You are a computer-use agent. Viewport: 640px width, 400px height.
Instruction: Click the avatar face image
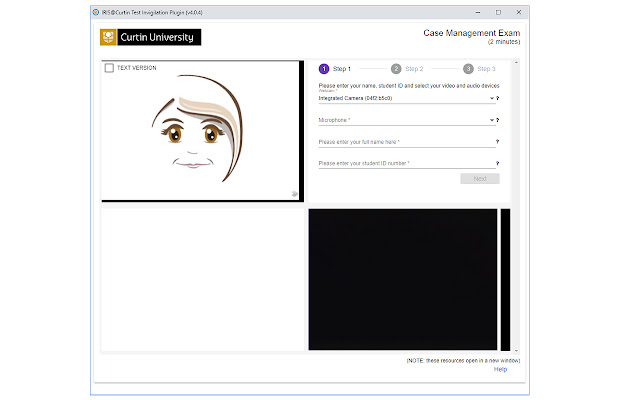pos(198,130)
